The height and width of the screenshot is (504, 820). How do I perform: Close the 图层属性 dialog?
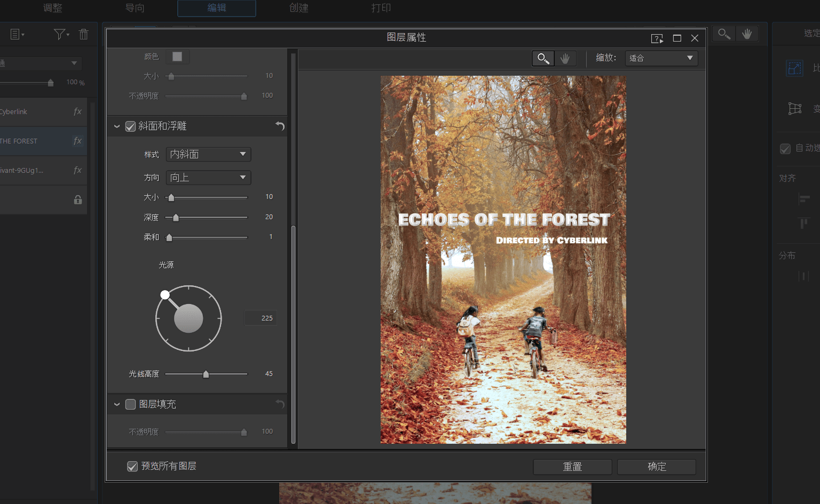coord(695,38)
